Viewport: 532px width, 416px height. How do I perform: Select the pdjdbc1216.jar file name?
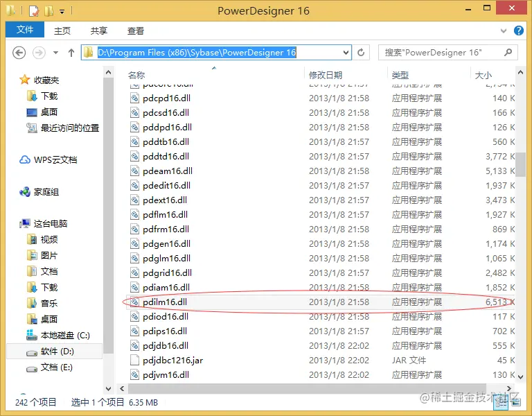click(x=172, y=361)
